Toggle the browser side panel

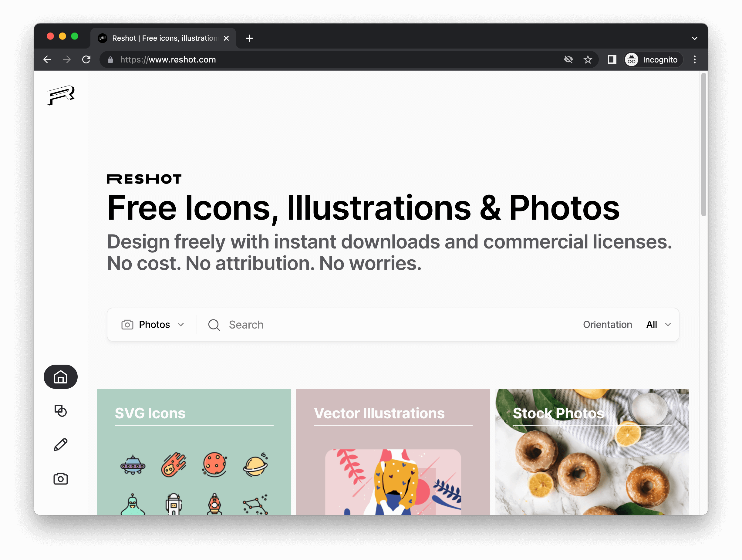coord(612,60)
